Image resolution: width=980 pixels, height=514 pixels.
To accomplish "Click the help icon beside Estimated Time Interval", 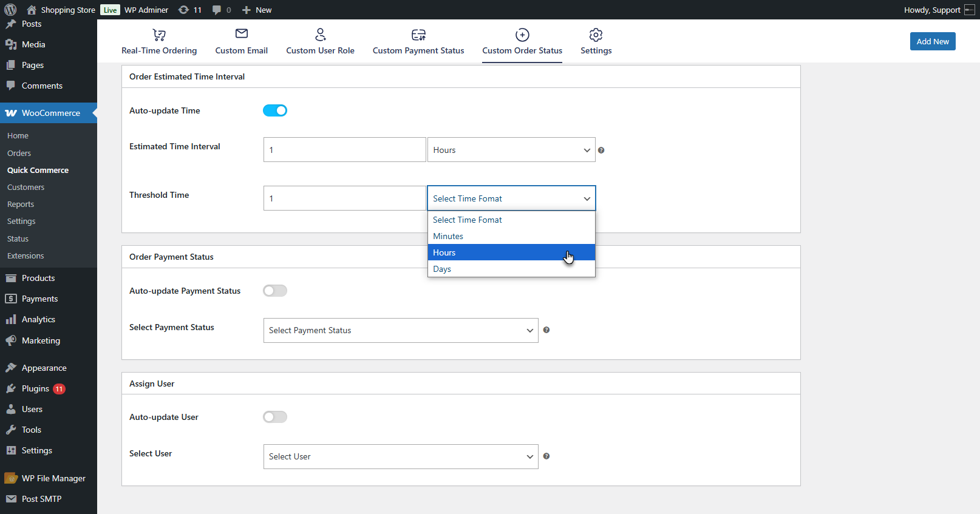I will tap(601, 150).
